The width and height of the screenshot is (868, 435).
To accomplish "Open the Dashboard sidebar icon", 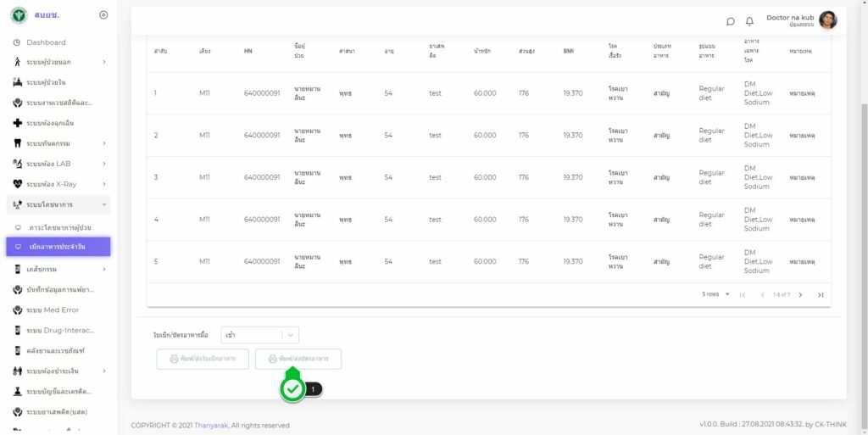I will [x=18, y=42].
